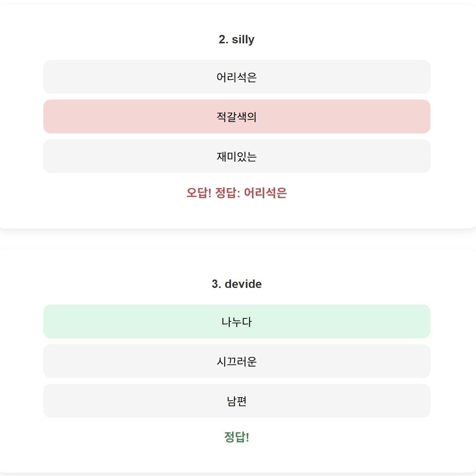
Task: Click the red "오답!" feedback text
Action: [199, 193]
